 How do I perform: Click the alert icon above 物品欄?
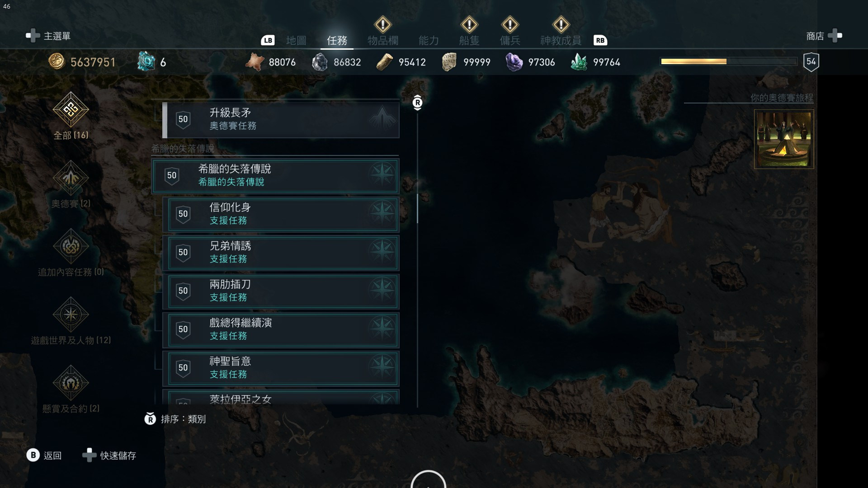(383, 24)
